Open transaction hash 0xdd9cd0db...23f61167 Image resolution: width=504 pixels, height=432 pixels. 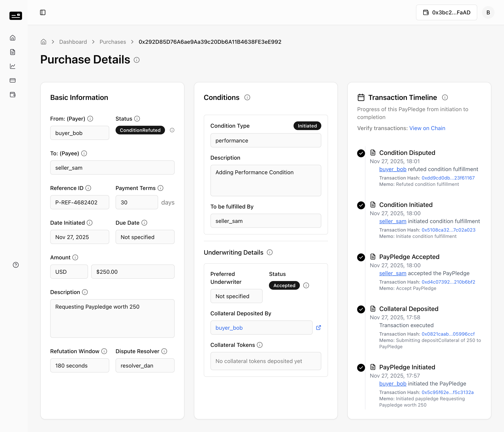pyautogui.click(x=448, y=178)
